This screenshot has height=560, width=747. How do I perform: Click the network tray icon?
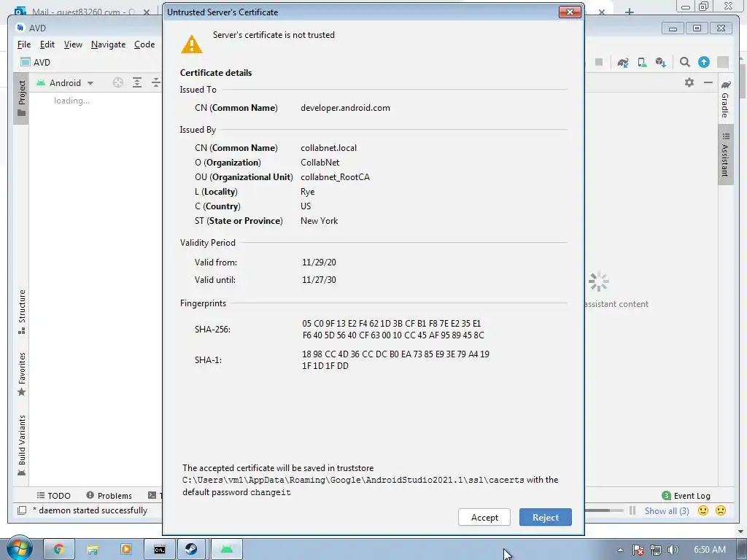click(x=656, y=550)
